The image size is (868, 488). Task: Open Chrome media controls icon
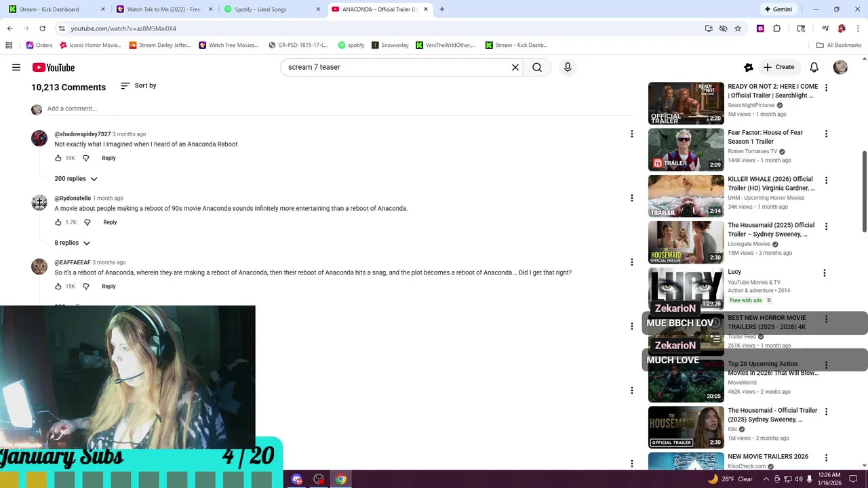(825, 28)
